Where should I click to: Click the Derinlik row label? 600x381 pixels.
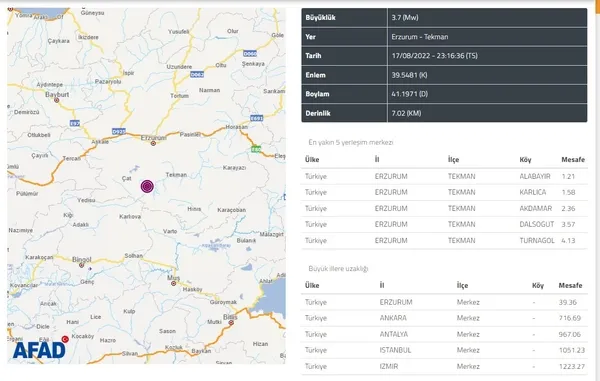tap(318, 113)
